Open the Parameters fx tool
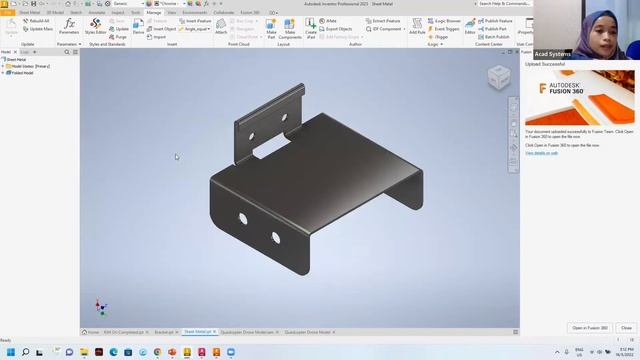The height and width of the screenshot is (360, 640). tap(69, 27)
